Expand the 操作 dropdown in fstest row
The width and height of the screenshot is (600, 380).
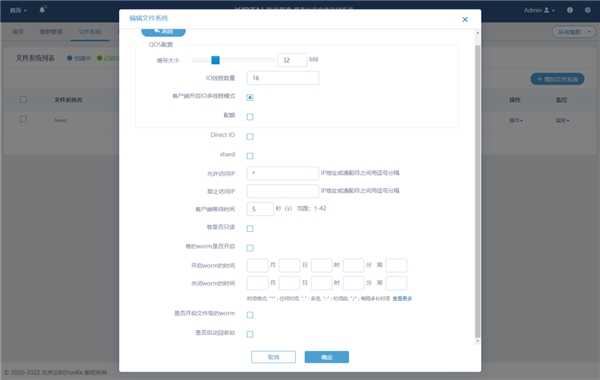(516, 120)
